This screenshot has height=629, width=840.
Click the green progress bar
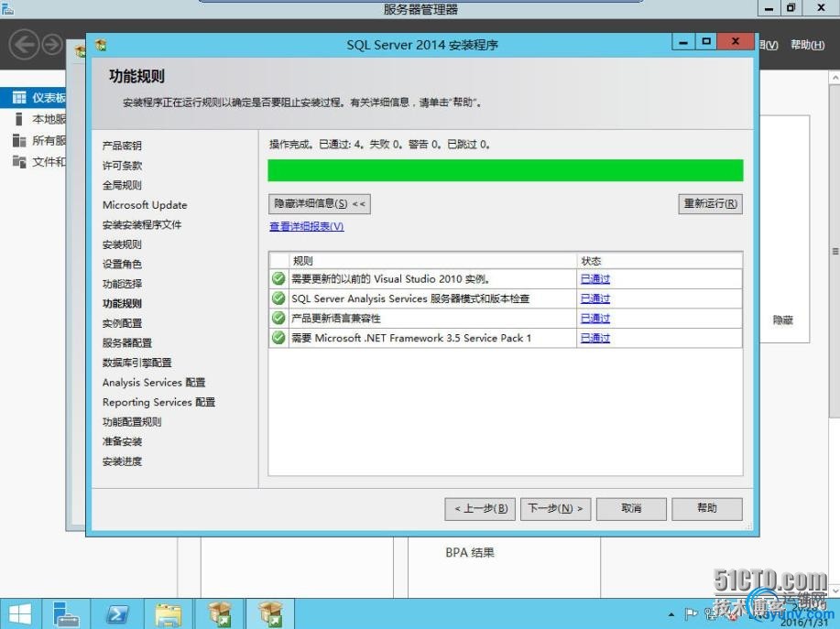[x=505, y=170]
